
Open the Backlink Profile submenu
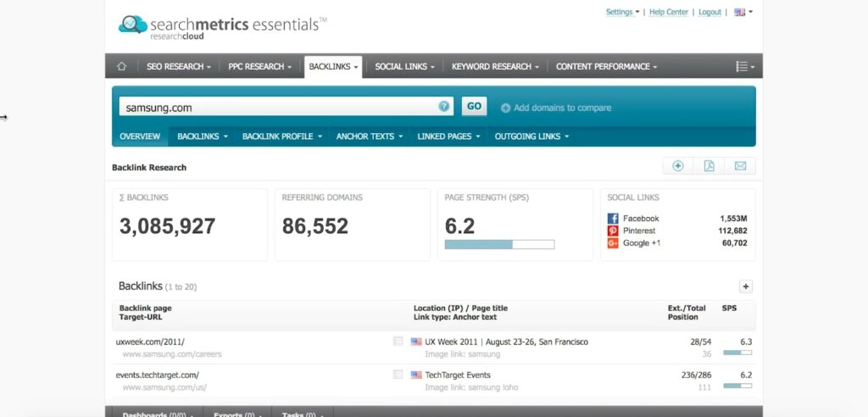(282, 136)
